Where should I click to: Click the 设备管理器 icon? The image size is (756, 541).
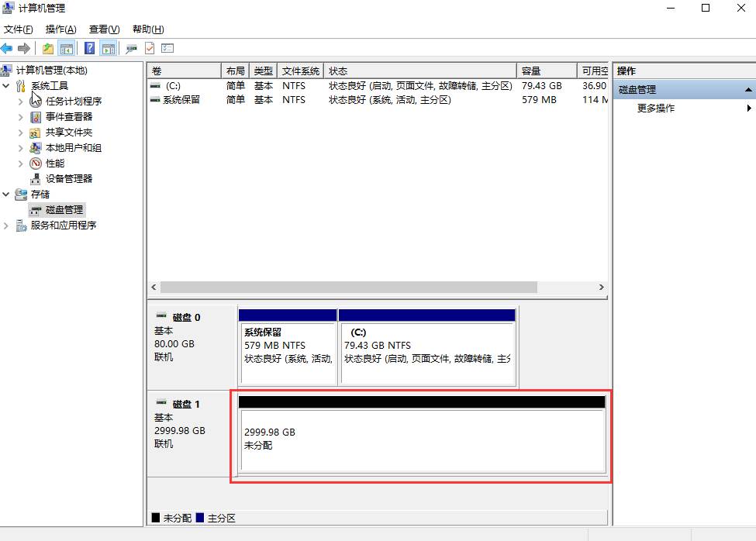[x=35, y=179]
